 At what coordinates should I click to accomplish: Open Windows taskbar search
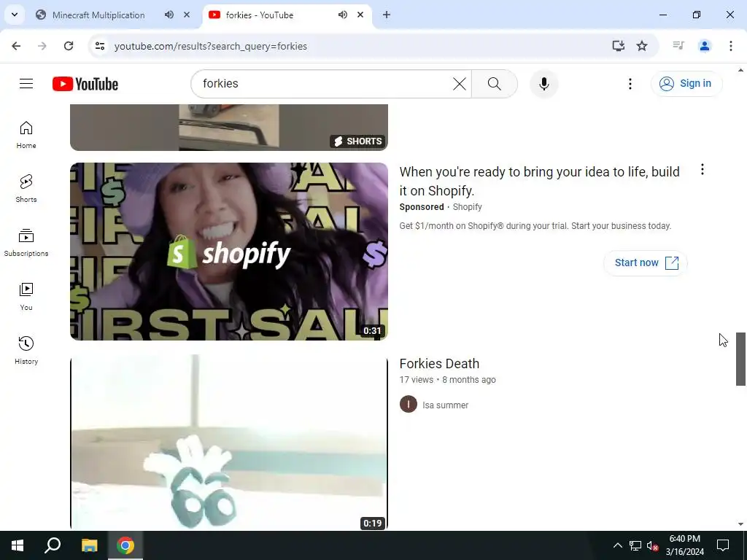point(53,545)
